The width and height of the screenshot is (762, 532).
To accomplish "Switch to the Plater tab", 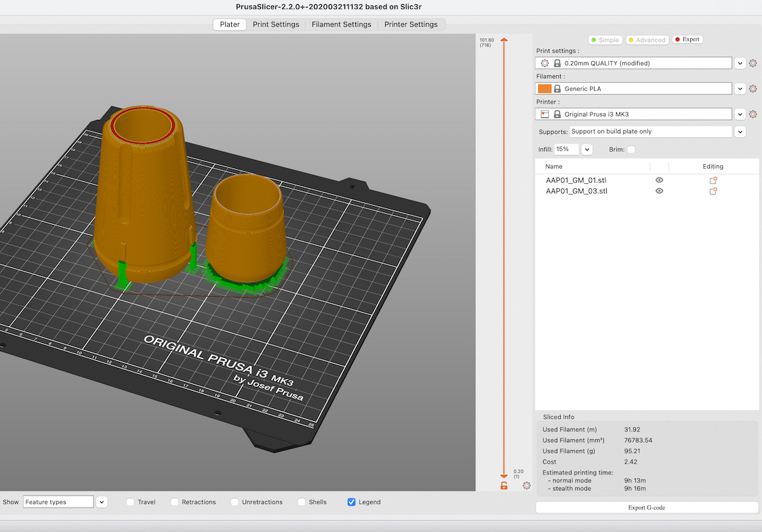I will tap(229, 24).
